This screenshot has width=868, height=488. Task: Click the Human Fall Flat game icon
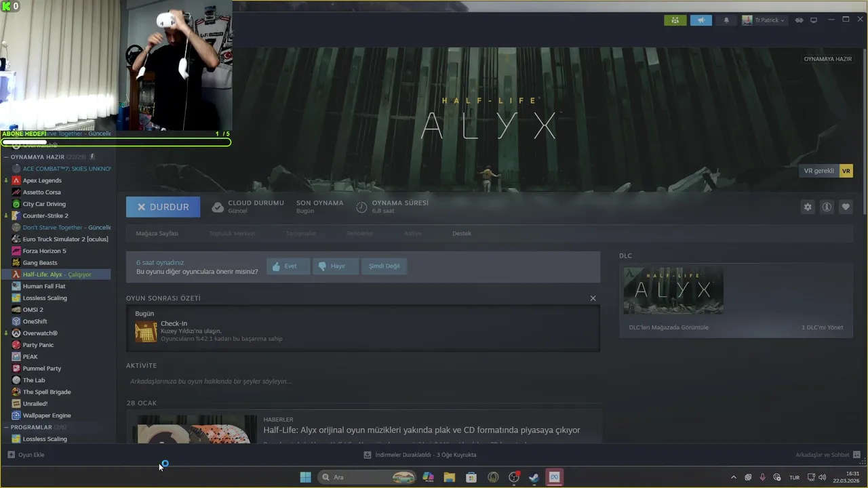click(x=16, y=286)
